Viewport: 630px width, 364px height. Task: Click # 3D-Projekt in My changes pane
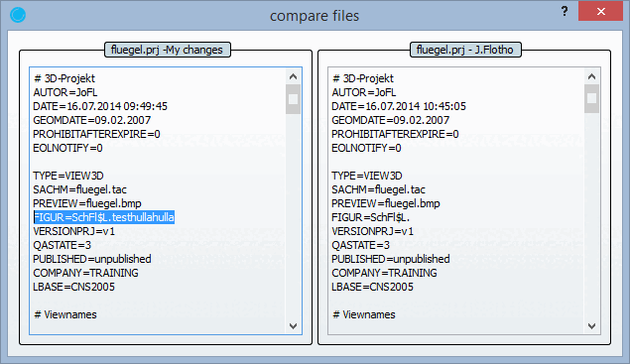click(x=64, y=78)
